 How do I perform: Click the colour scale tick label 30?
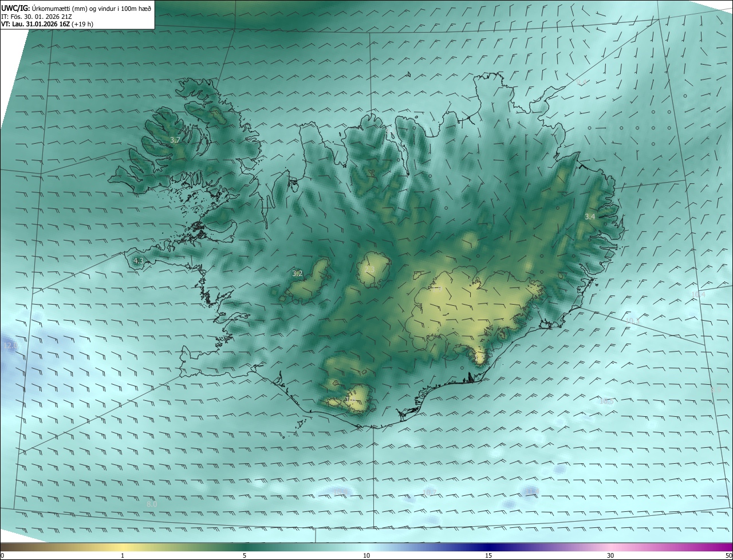click(610, 555)
